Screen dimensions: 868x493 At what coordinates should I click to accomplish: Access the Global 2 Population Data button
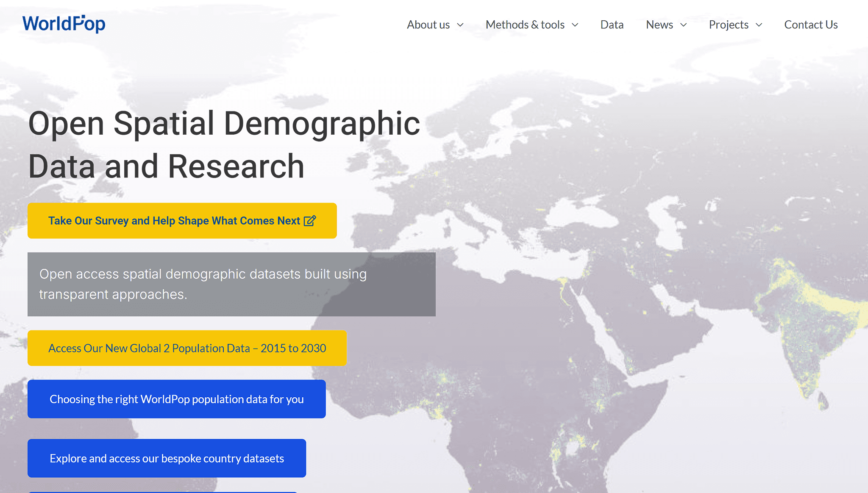187,348
